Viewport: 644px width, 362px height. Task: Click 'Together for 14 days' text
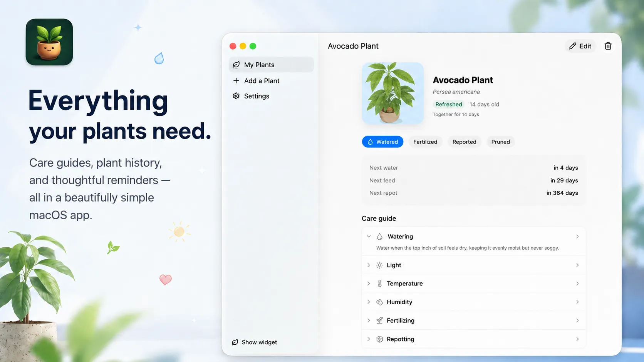456,114
